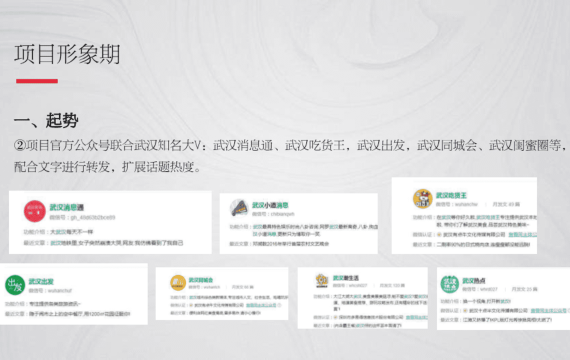Click the slide title 项目形象期
The height and width of the screenshot is (360, 570).
pos(67,55)
